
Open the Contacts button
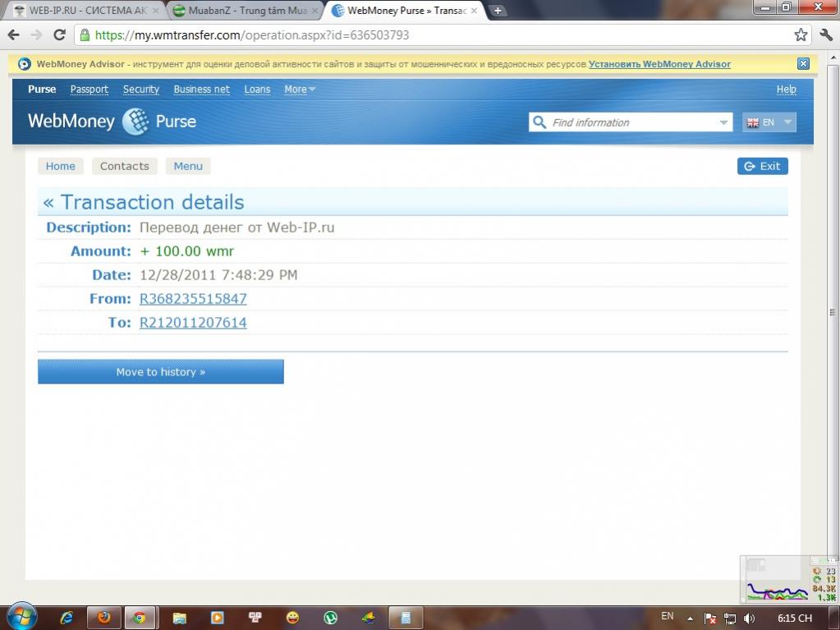(x=124, y=166)
